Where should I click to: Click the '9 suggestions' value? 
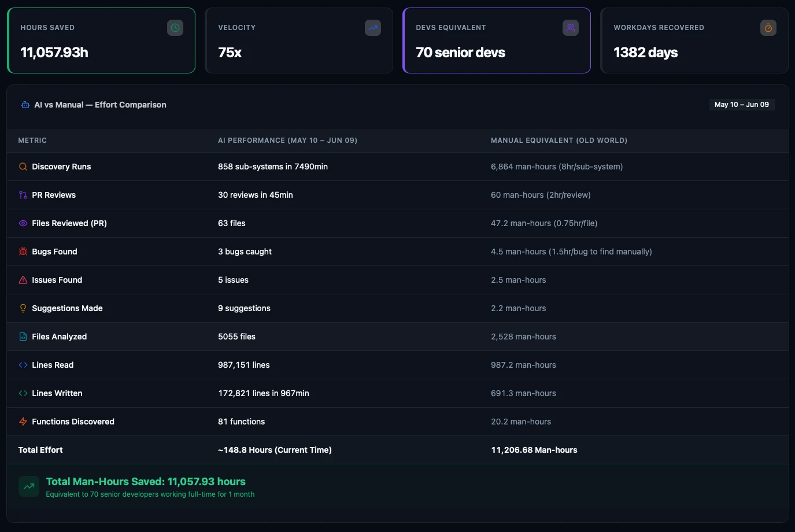[x=244, y=308]
